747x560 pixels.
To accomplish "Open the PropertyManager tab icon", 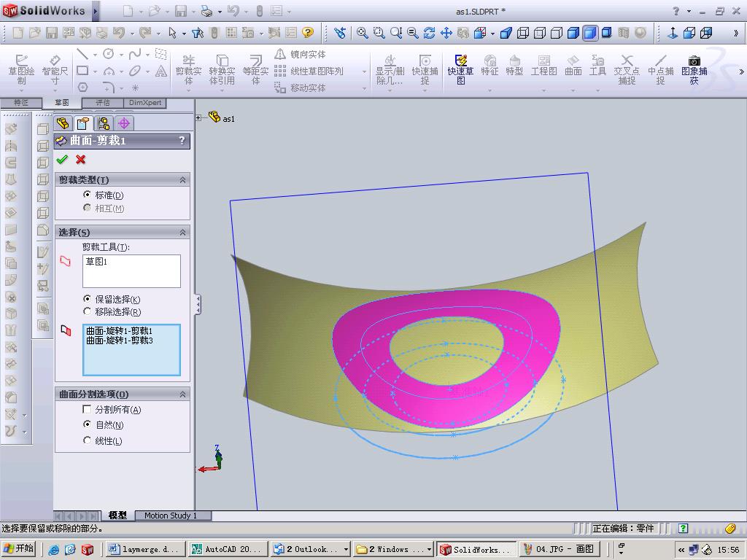I will [x=83, y=123].
